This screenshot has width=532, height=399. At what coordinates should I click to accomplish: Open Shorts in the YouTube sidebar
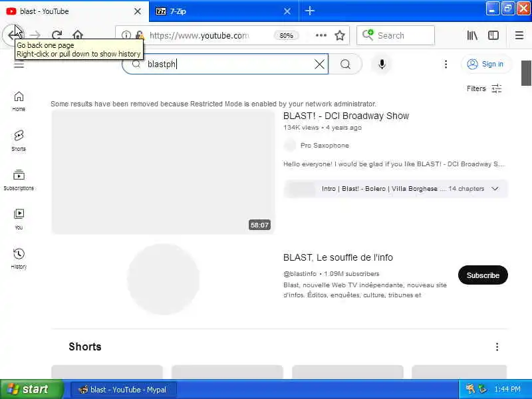[x=19, y=140]
